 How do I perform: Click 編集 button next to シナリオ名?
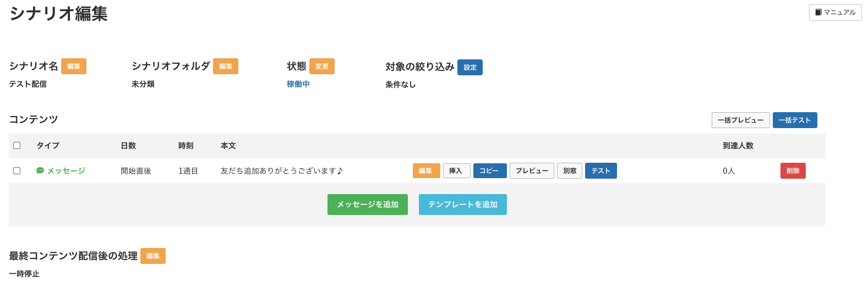(x=74, y=67)
